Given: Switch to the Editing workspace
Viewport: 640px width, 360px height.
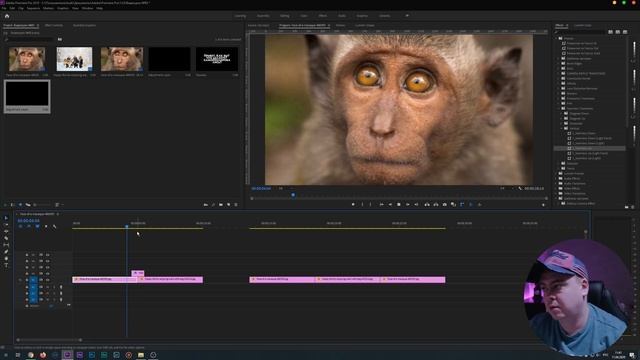Looking at the screenshot, I should 284,16.
